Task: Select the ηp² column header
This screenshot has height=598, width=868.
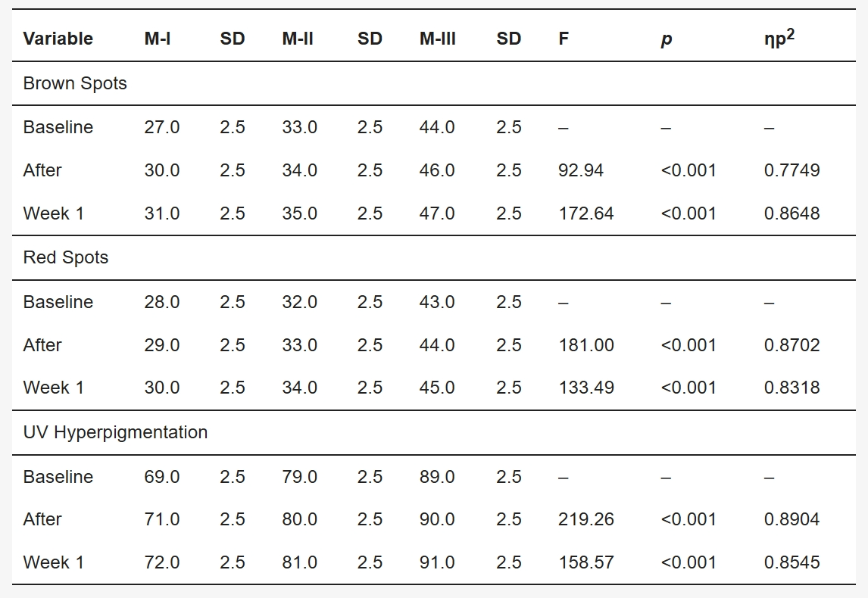Action: [779, 38]
